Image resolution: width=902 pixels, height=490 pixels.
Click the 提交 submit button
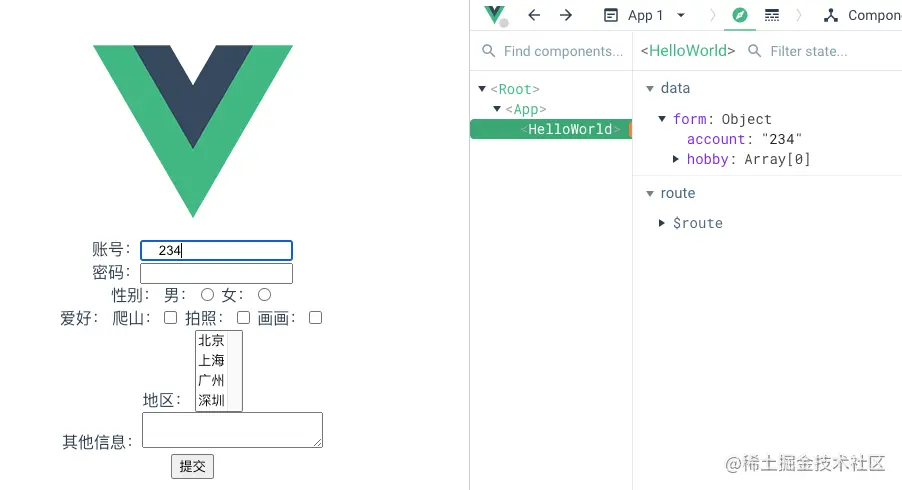click(x=192, y=466)
